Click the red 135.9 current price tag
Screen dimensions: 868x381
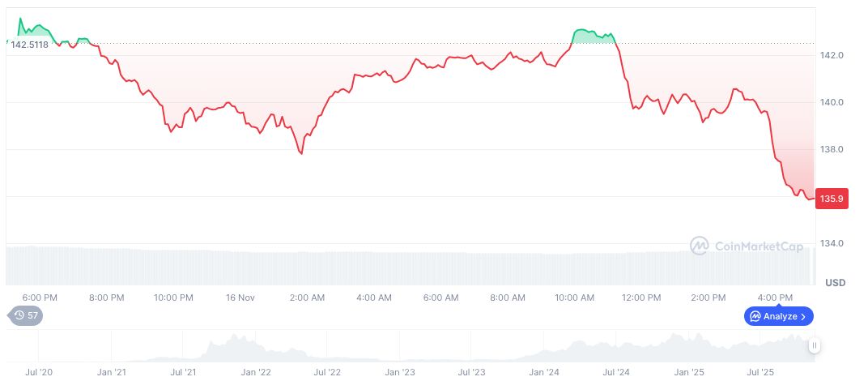point(832,198)
